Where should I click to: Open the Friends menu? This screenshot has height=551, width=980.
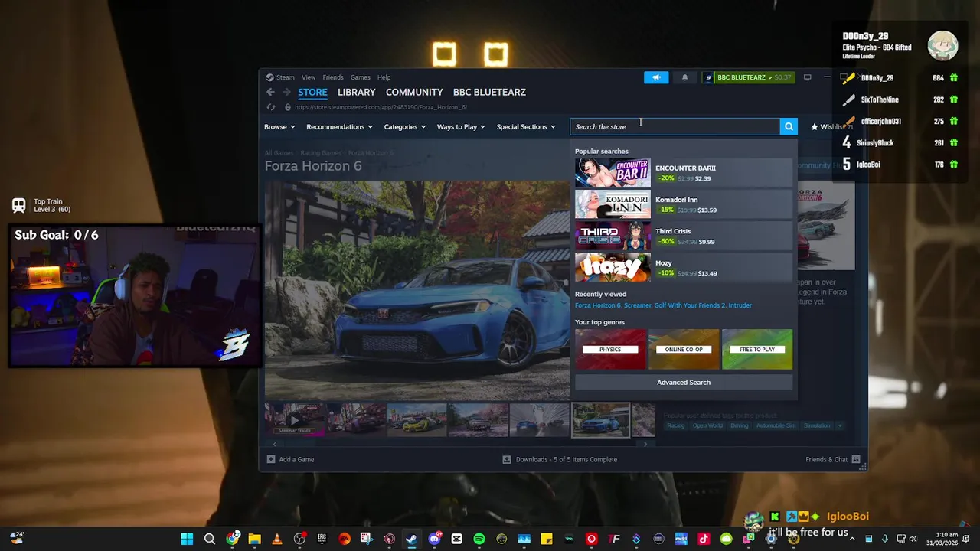click(333, 77)
